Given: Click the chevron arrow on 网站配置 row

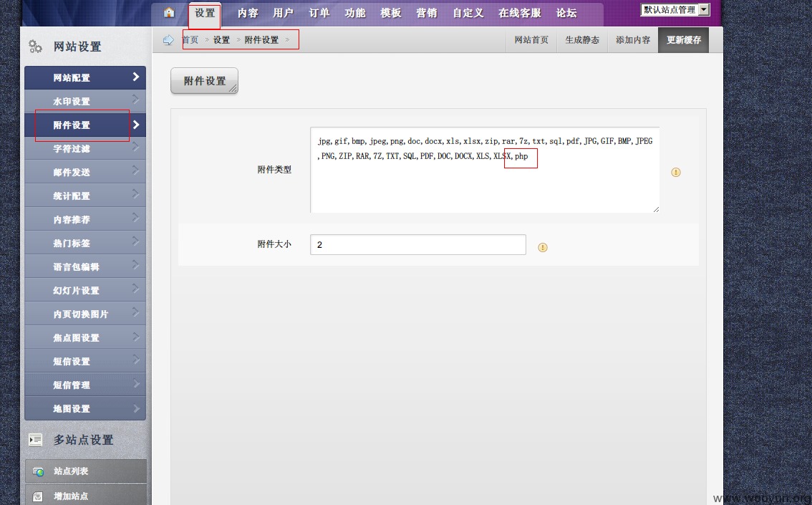Looking at the screenshot, I should (x=135, y=77).
